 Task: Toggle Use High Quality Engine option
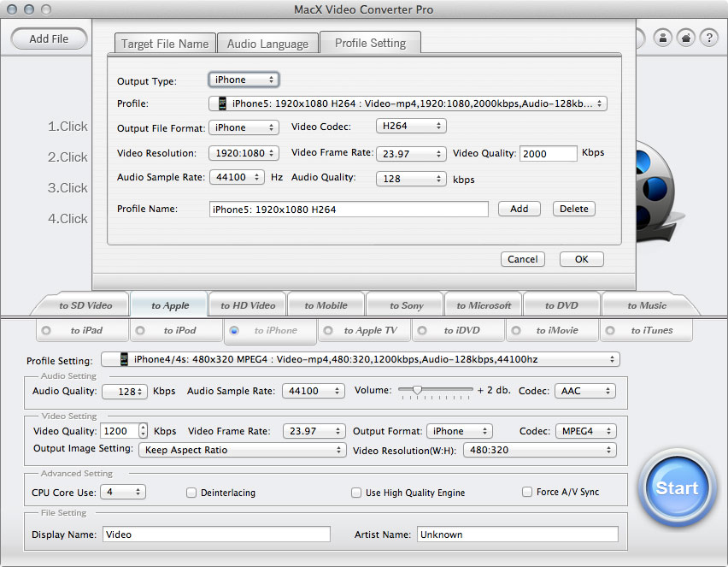(356, 493)
